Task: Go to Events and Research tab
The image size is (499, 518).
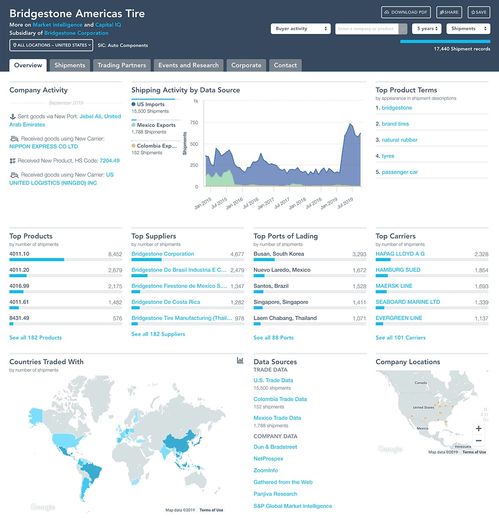Action: [188, 65]
